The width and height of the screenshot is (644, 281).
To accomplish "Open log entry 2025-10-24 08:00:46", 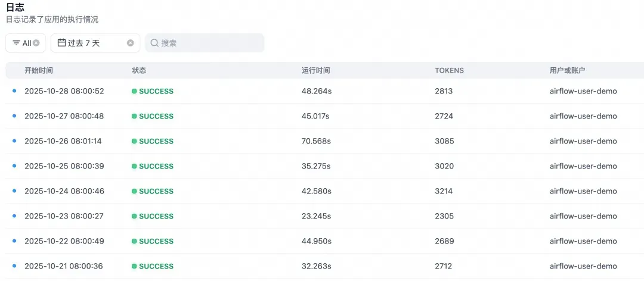I will point(64,191).
